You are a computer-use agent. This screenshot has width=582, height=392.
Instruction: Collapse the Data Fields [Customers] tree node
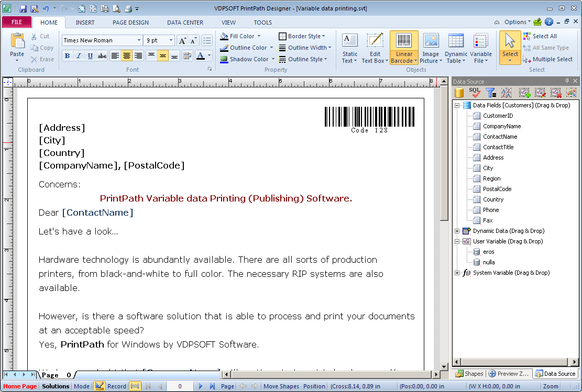click(x=457, y=105)
